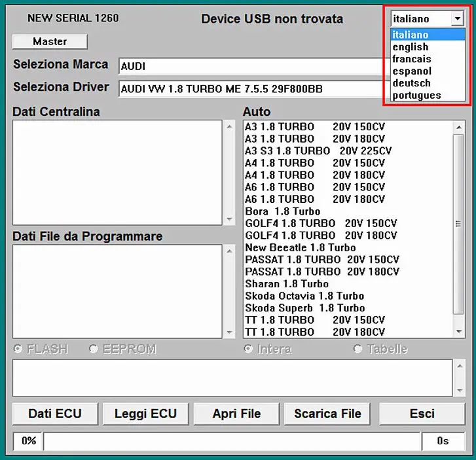
Task: Click the 0s elapsed time field
Action: pos(443,441)
